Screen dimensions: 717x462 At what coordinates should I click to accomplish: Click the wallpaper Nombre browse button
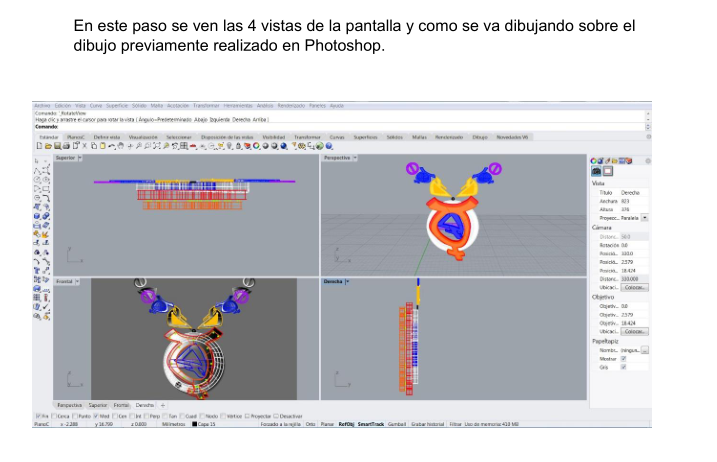(645, 350)
